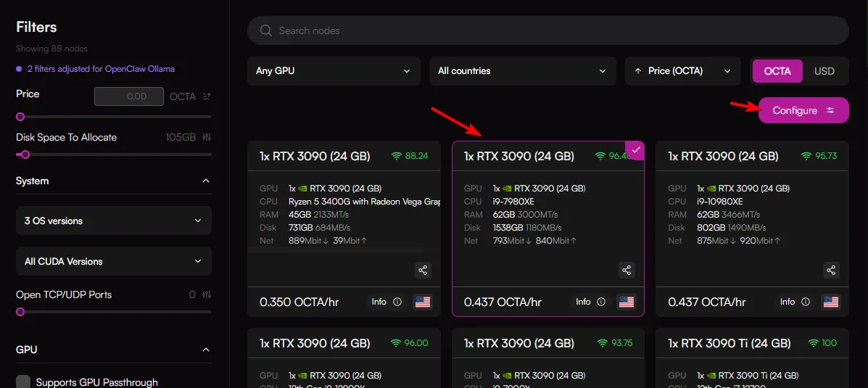Click disk space adjust icon next to 105GB
Screen dimensions: 868x388
click(x=207, y=137)
